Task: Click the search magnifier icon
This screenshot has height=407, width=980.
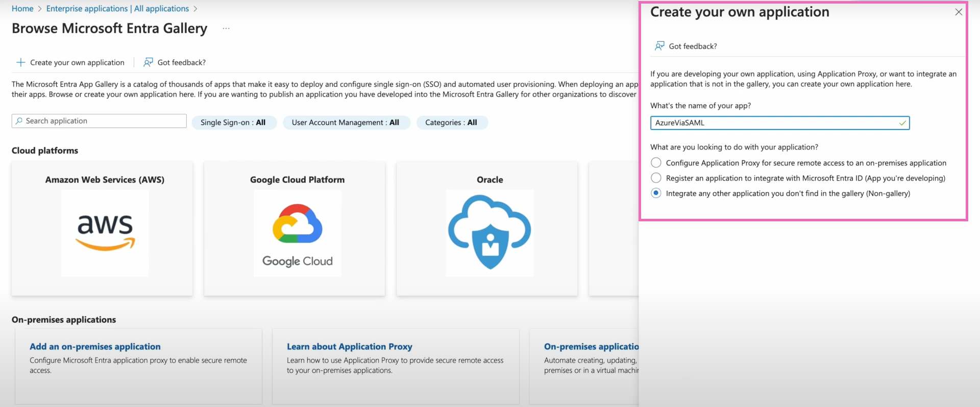Action: point(19,121)
